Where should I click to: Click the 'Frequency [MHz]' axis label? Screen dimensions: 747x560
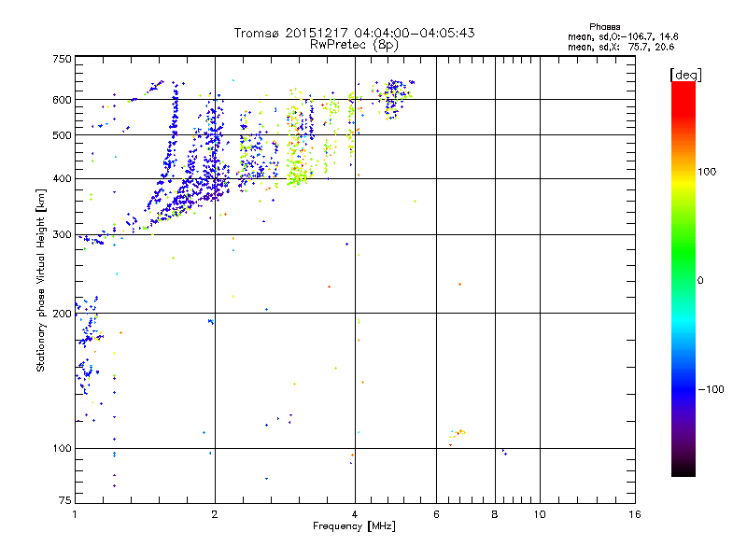click(x=354, y=526)
